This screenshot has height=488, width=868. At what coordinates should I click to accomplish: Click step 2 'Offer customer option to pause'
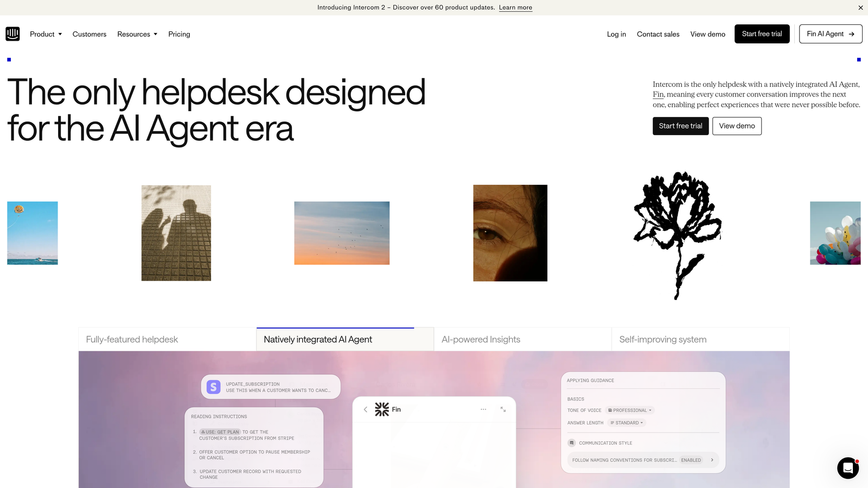pyautogui.click(x=254, y=455)
